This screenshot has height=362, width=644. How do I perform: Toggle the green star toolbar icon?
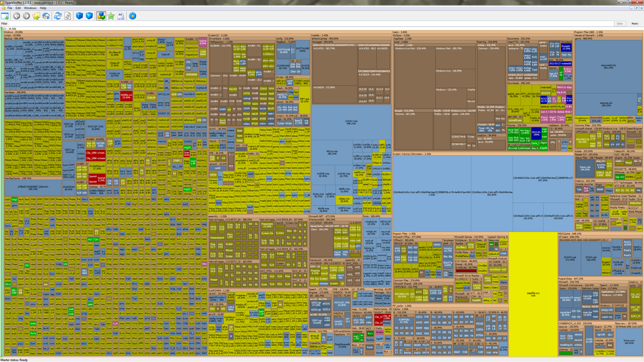point(111,16)
